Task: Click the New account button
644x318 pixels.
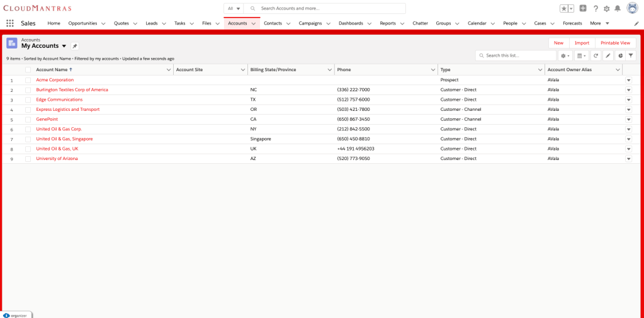Action: (x=558, y=43)
